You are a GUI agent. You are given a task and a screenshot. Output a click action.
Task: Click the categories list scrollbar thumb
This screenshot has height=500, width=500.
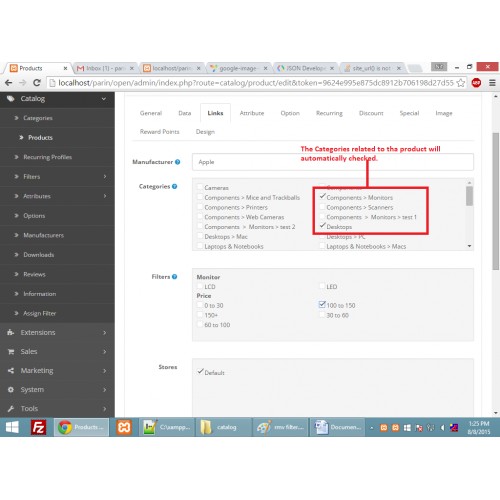pos(469,196)
